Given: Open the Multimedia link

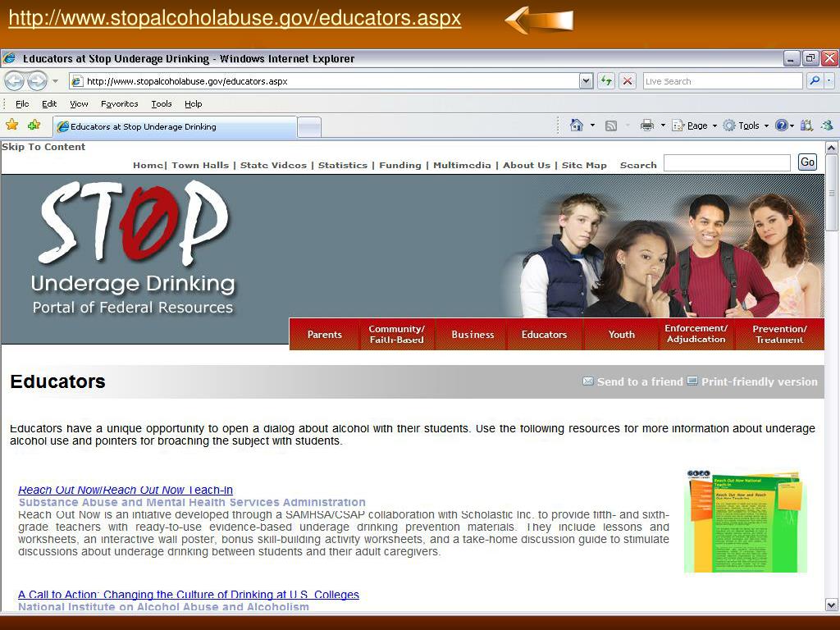Looking at the screenshot, I should pyautogui.click(x=462, y=165).
